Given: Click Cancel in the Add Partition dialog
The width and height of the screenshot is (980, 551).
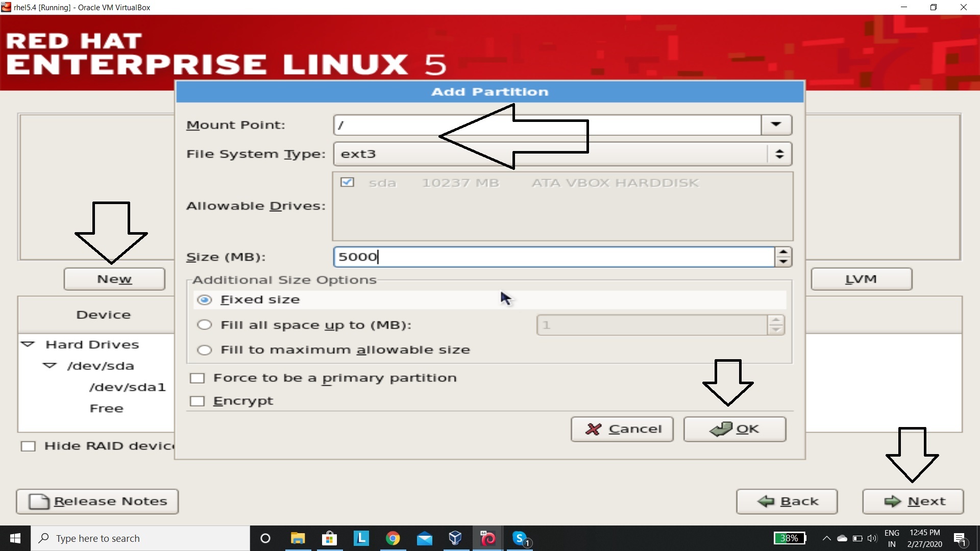Looking at the screenshot, I should [x=622, y=429].
